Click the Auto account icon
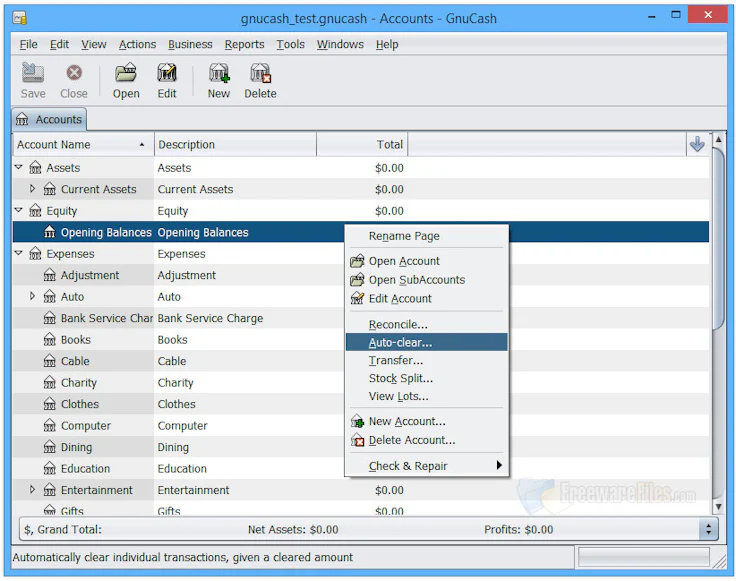This screenshot has height=581, width=736. point(50,297)
